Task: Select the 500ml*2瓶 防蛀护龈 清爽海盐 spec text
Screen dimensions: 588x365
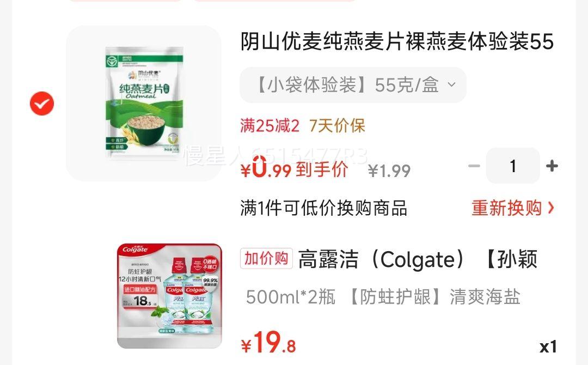Action: pyautogui.click(x=383, y=297)
